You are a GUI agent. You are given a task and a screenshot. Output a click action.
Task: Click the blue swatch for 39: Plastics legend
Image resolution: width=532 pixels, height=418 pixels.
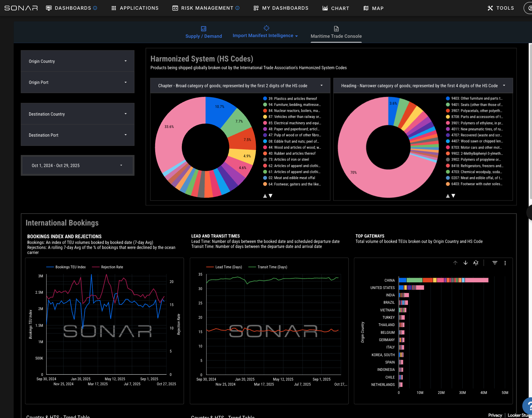pyautogui.click(x=265, y=99)
